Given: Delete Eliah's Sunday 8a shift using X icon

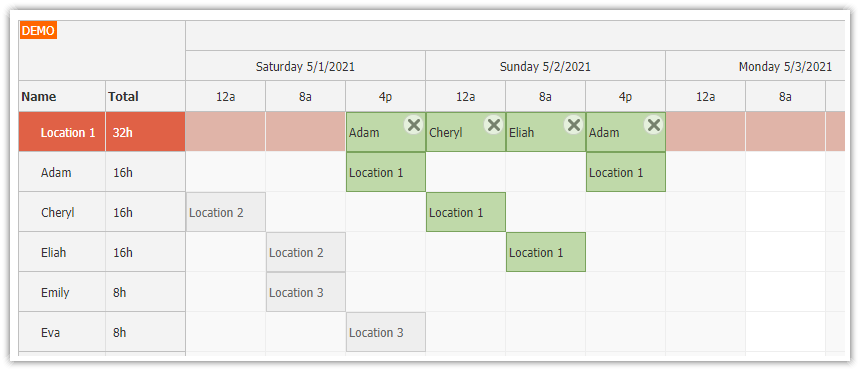Looking at the screenshot, I should 574,125.
